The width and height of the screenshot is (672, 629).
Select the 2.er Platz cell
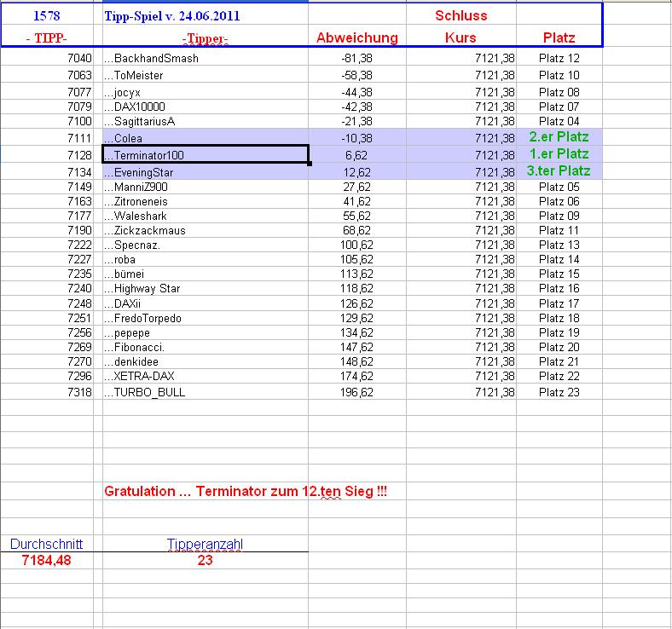[559, 136]
